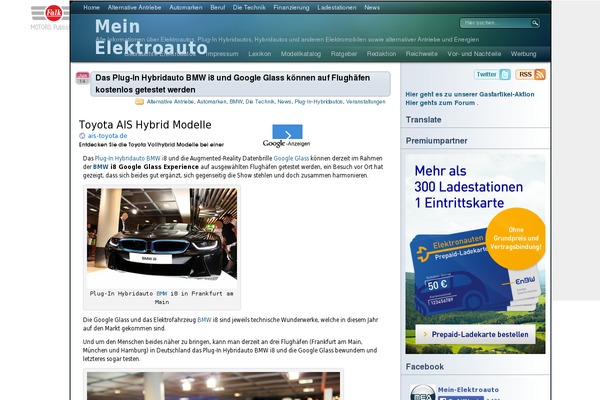This screenshot has height=400, width=600.
Task: Click the Mein Elektroauto site title
Action: [151, 37]
